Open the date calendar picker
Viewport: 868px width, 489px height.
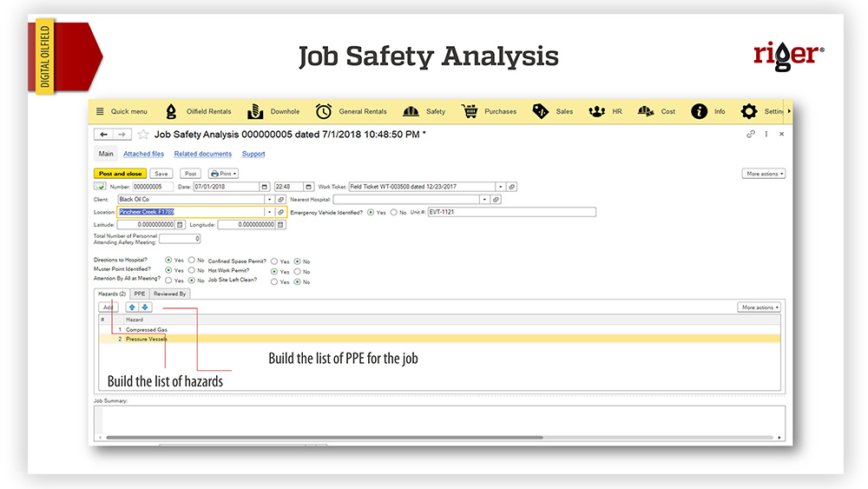[265, 187]
